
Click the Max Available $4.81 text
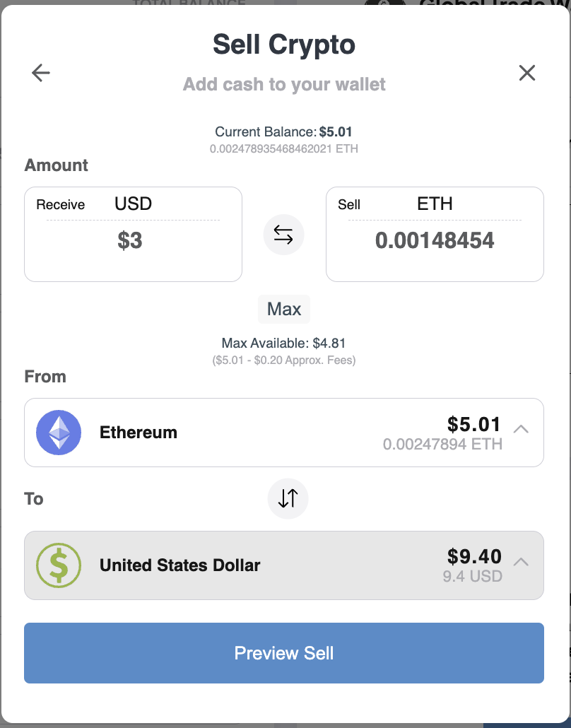tap(283, 343)
